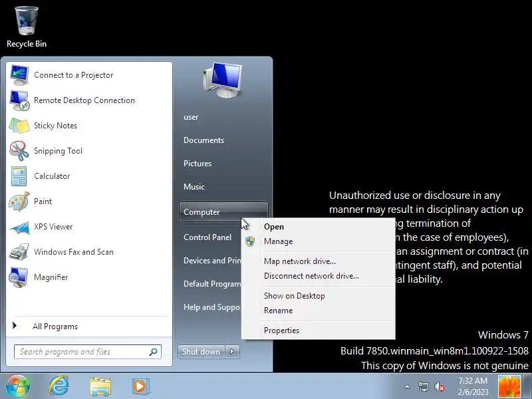The image size is (532, 399).
Task: Click the flower thumbnail in the taskbar corner
Action: pos(509,386)
